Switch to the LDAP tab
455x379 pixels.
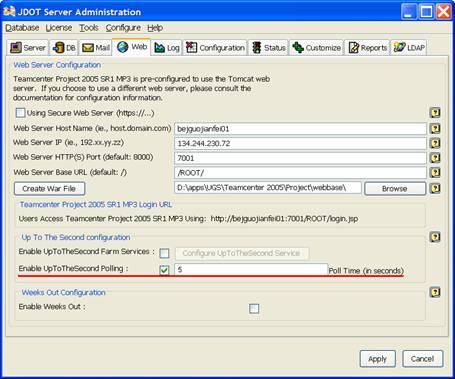409,48
